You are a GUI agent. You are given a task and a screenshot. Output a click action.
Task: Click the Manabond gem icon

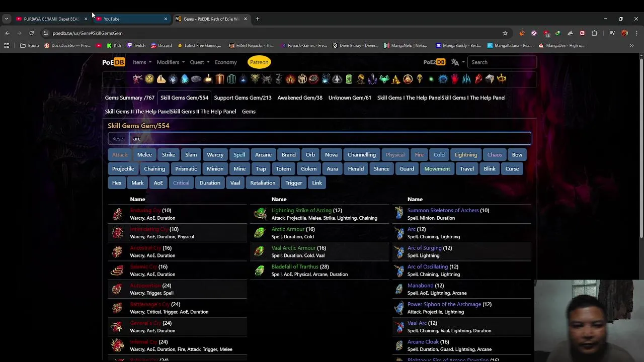tap(399, 289)
